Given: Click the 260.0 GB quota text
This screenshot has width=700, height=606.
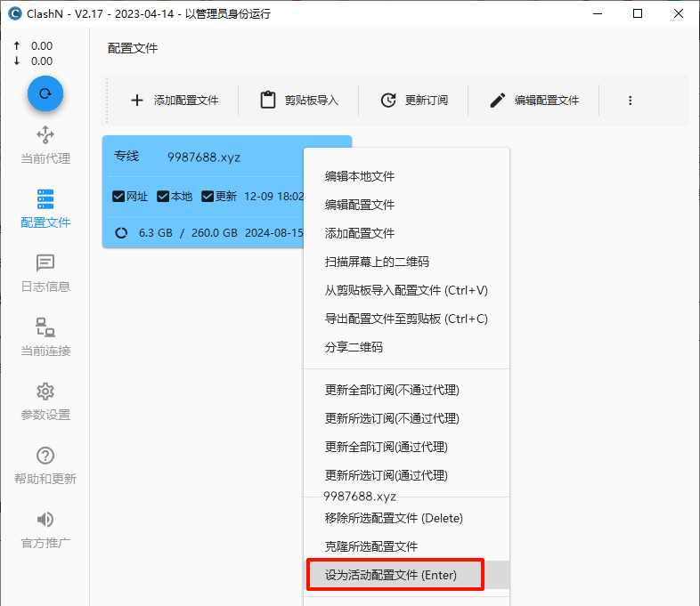Looking at the screenshot, I should pos(215,233).
